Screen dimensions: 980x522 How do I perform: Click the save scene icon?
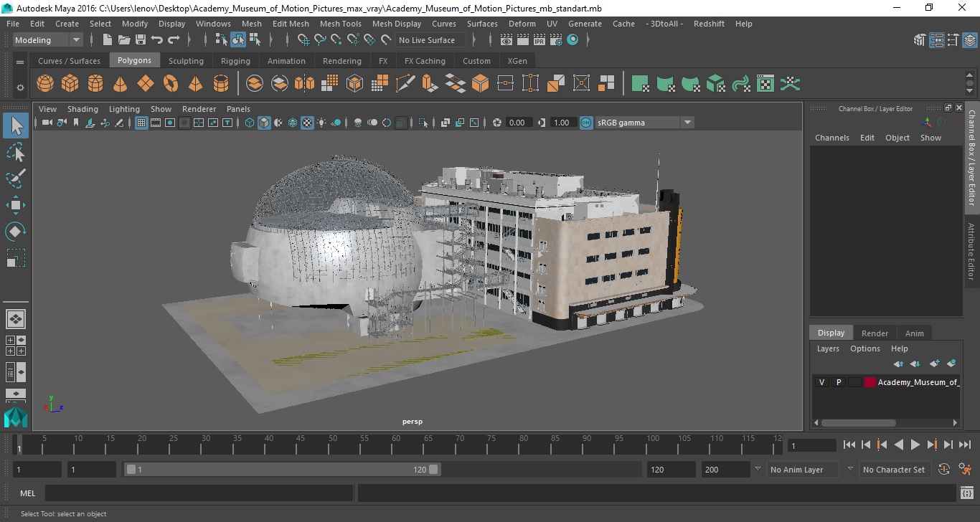point(141,40)
